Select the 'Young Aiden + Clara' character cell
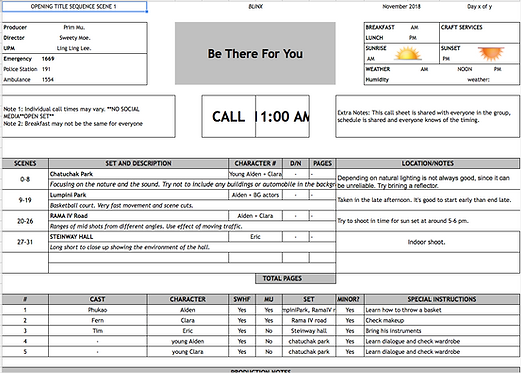 pyautogui.click(x=255, y=174)
